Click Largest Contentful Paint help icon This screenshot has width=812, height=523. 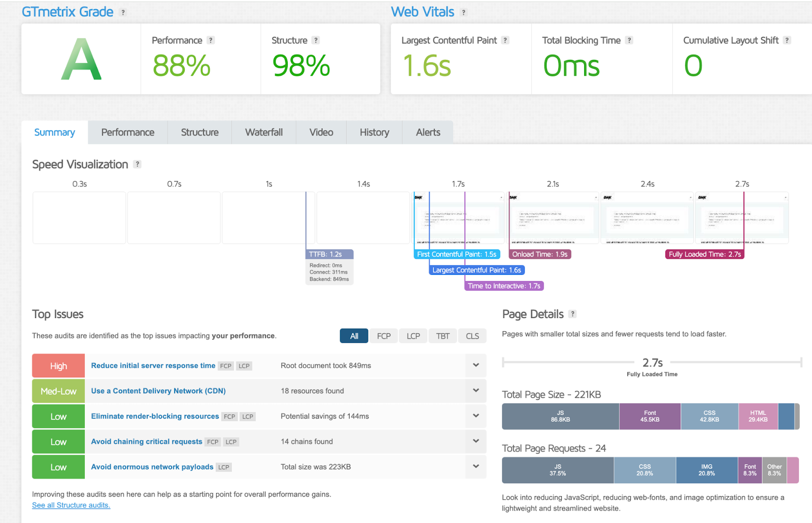point(505,40)
